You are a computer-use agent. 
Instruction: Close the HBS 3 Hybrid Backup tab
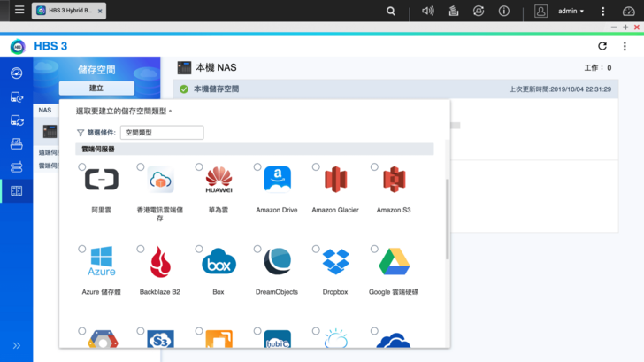pyautogui.click(x=100, y=12)
